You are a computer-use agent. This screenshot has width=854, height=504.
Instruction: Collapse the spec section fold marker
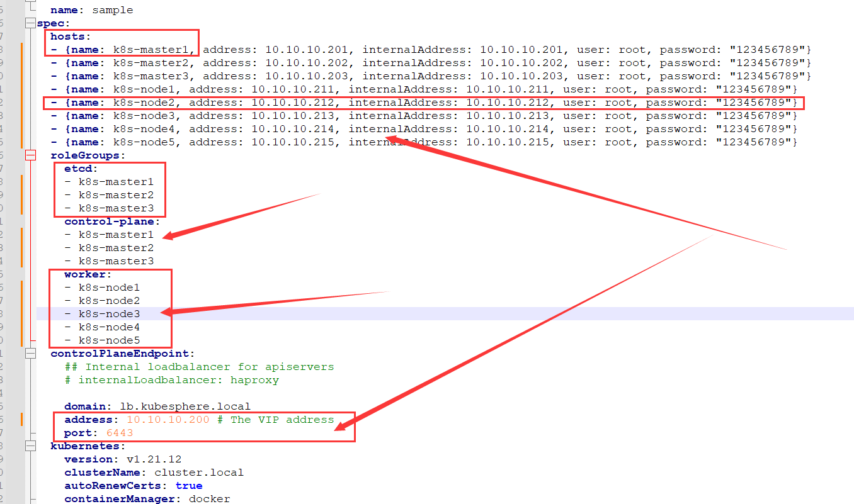[x=30, y=23]
